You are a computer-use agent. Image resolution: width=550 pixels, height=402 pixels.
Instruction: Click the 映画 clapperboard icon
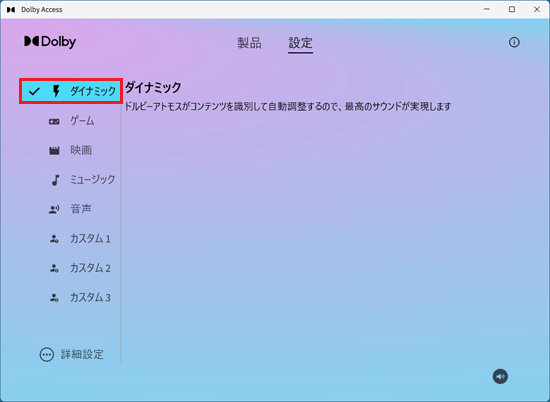tap(54, 151)
